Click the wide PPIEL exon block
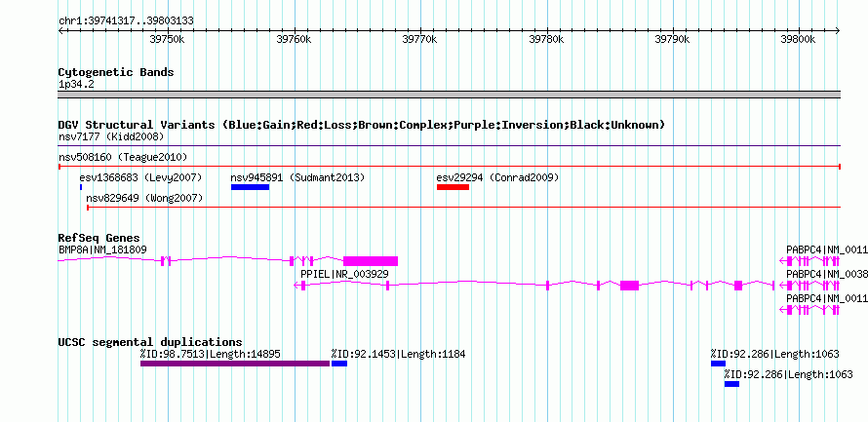Screen dimensions: 868x422 pyautogui.click(x=629, y=286)
